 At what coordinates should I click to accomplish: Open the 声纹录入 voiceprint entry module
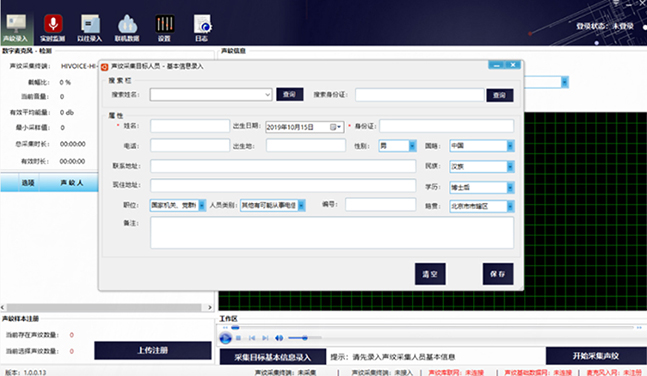point(16,28)
